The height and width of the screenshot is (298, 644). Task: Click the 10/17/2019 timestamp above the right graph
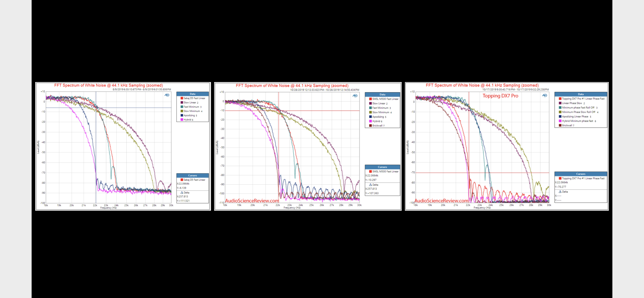(x=516, y=90)
